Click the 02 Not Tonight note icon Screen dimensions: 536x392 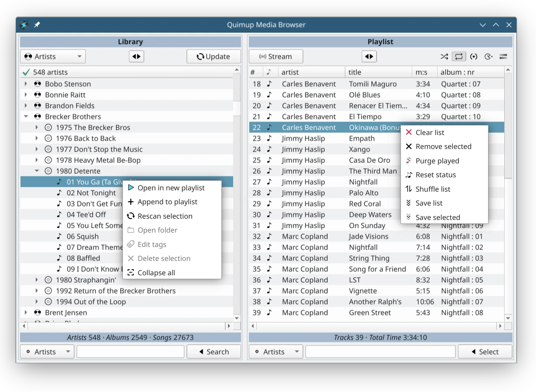click(x=59, y=193)
